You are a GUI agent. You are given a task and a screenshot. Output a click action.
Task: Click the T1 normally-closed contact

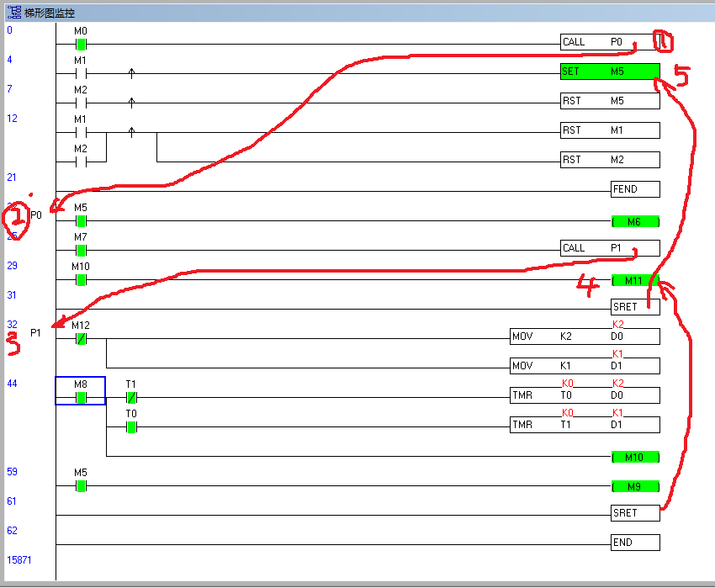point(131,397)
